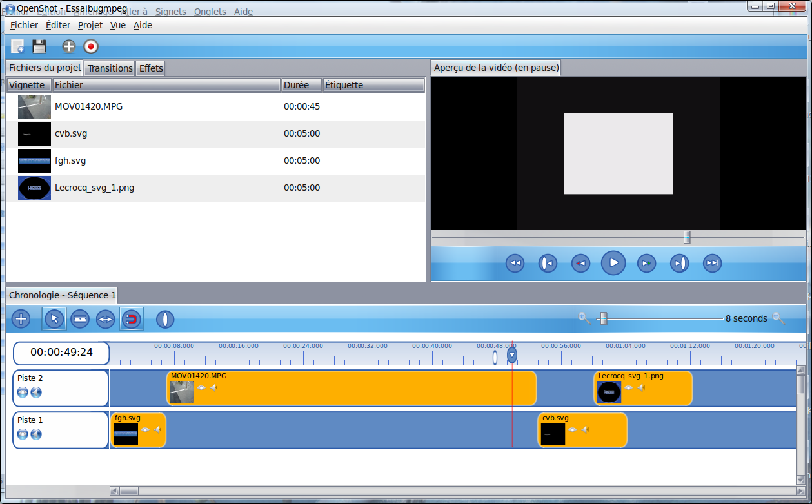Select the Razor tool in timeline toolbar
This screenshot has width=812, height=504.
(79, 318)
